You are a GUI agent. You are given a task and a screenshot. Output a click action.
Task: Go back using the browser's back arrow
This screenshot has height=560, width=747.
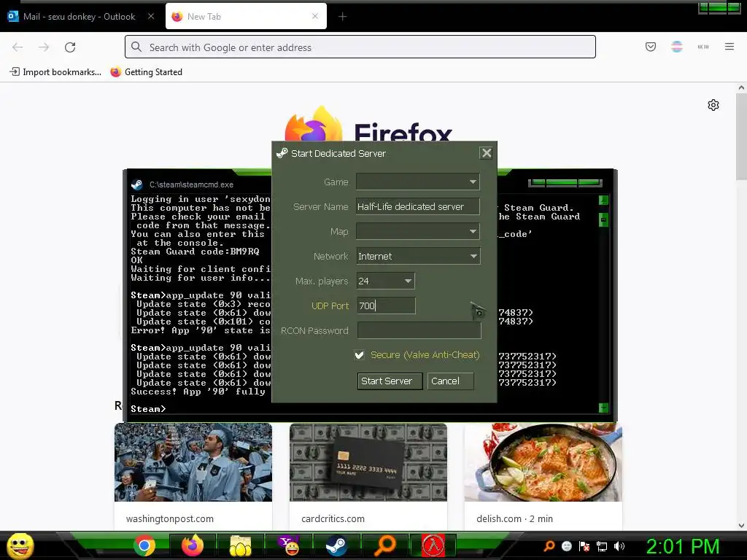(18, 47)
